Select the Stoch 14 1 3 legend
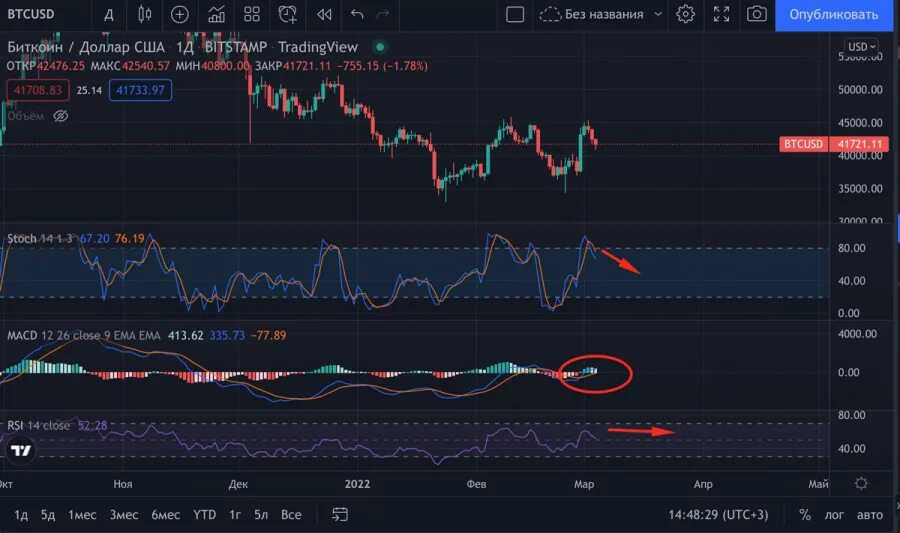Screen dimensions: 900x533 pos(40,238)
